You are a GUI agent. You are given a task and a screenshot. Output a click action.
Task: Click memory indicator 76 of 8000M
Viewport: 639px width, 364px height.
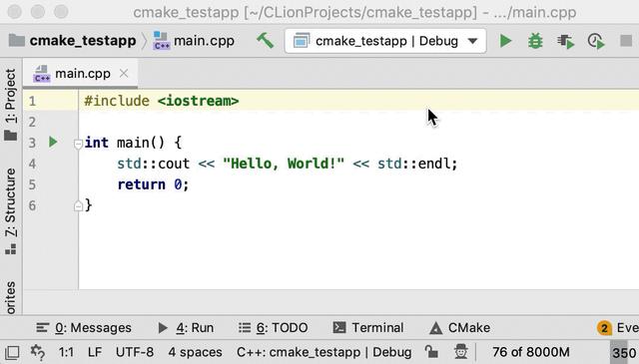click(530, 352)
